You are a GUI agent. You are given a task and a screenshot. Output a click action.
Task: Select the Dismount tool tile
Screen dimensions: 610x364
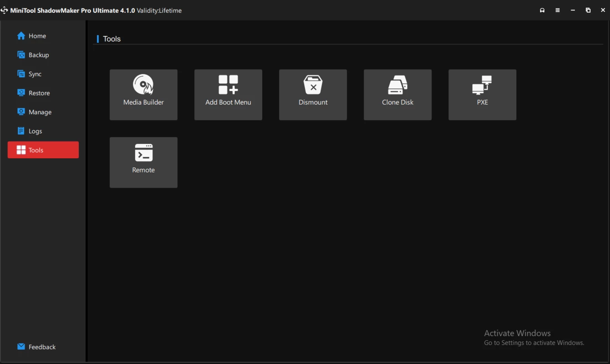click(313, 95)
